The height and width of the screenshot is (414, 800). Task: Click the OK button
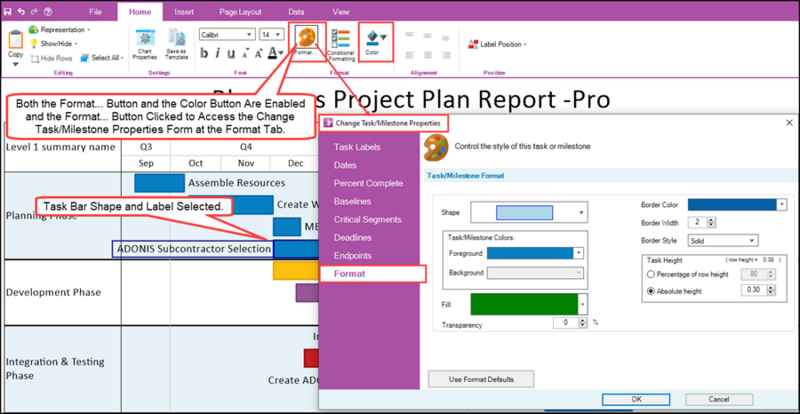click(x=636, y=399)
